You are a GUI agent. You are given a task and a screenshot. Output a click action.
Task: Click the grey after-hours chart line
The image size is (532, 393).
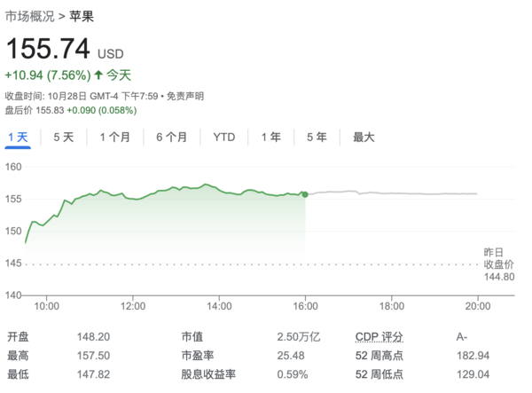[x=399, y=193]
